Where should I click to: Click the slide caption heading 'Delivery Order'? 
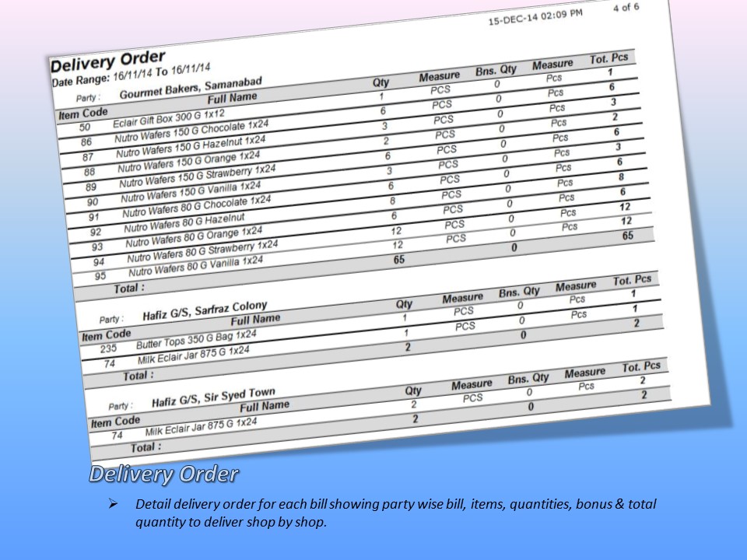[164, 474]
